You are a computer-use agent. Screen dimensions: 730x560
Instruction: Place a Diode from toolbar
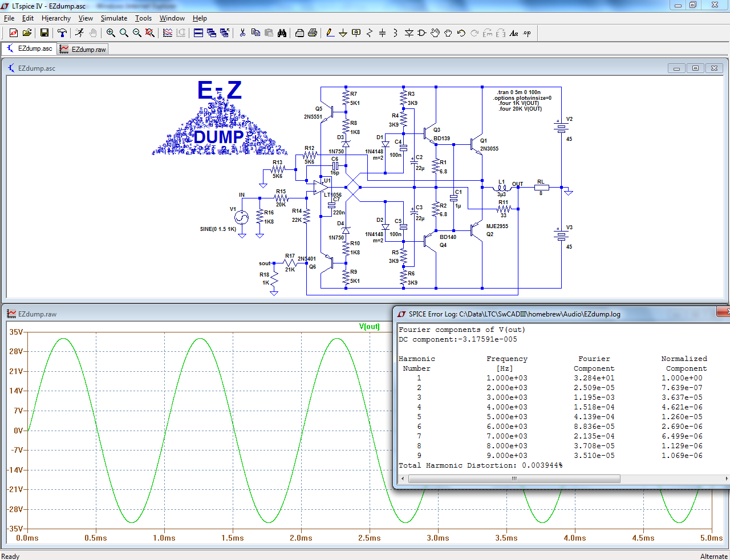pyautogui.click(x=409, y=33)
